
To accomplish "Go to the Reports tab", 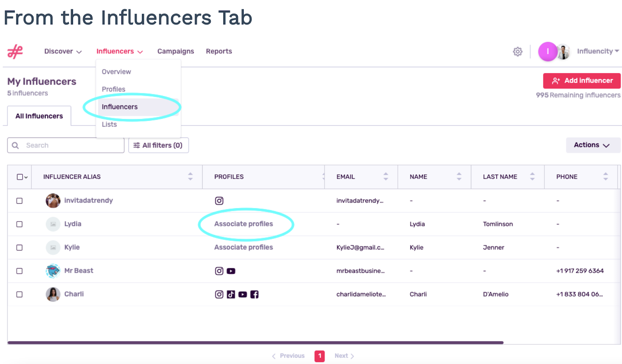I will (219, 51).
